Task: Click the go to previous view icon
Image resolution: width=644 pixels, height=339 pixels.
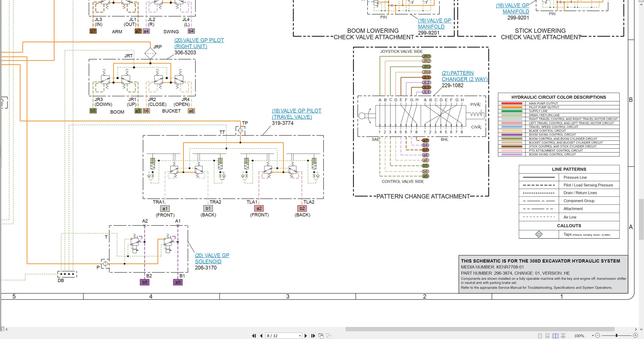Action: pos(321,336)
